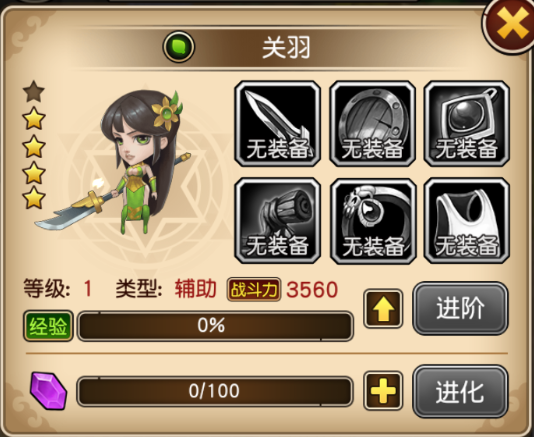Click the 进化 evolve button
Image resolution: width=534 pixels, height=437 pixels.
tap(460, 391)
